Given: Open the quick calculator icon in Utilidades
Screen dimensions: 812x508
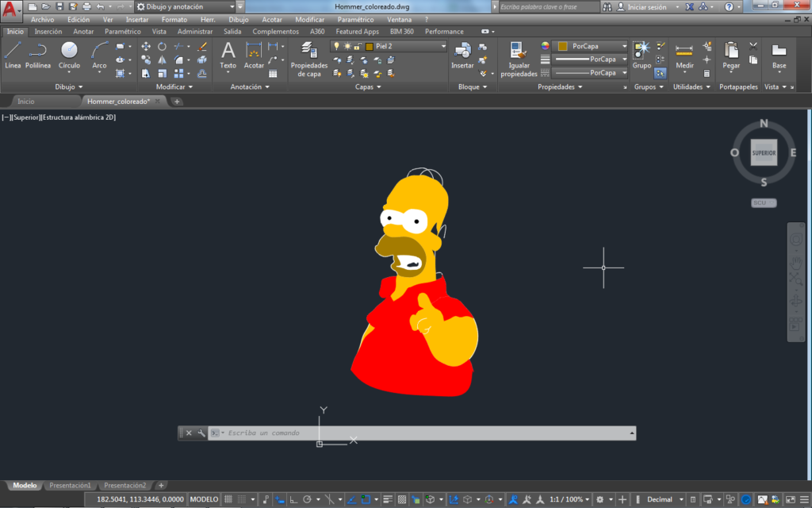Looking at the screenshot, I should 707,74.
